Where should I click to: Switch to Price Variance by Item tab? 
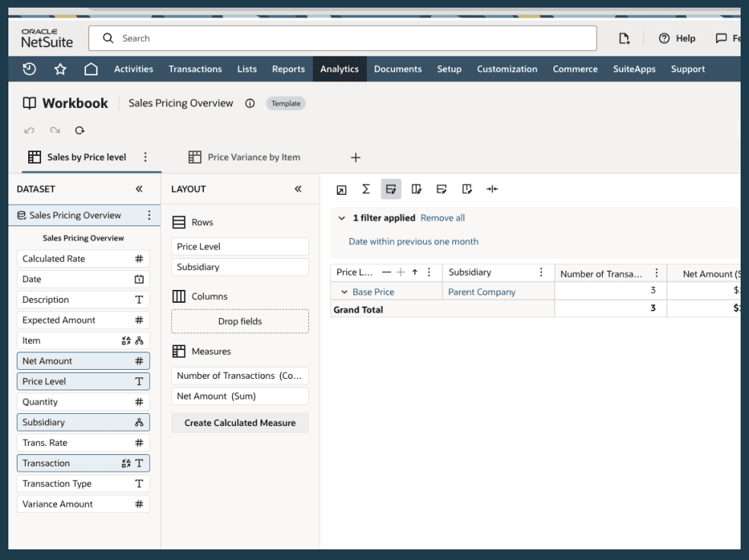click(244, 157)
